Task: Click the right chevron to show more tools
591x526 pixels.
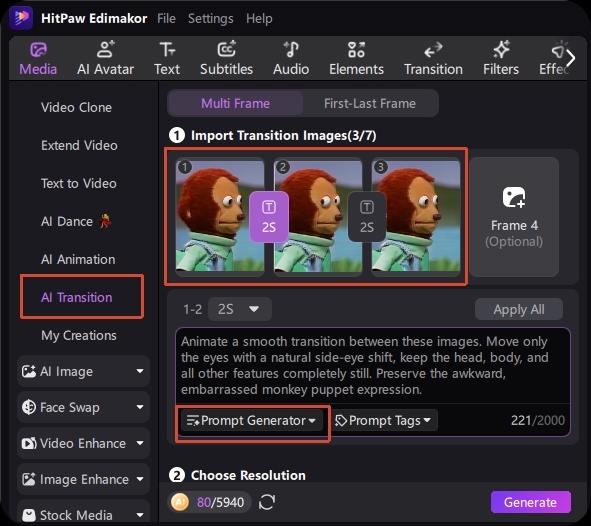Action: (571, 58)
